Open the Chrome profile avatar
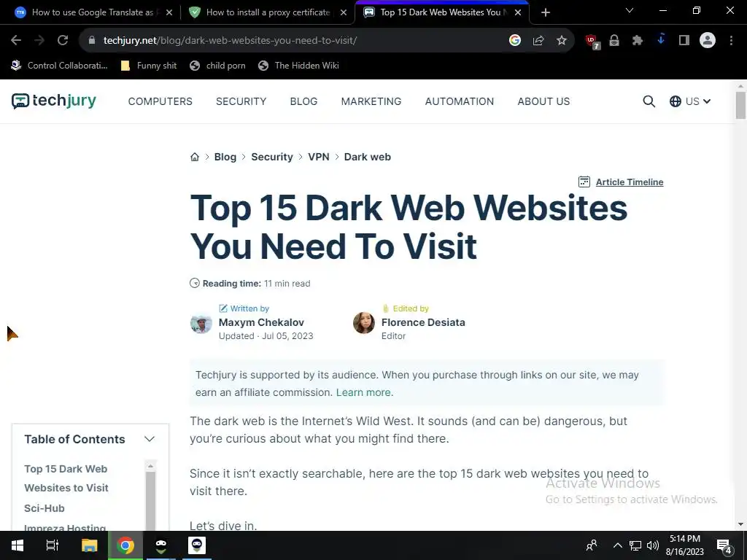 click(x=708, y=41)
